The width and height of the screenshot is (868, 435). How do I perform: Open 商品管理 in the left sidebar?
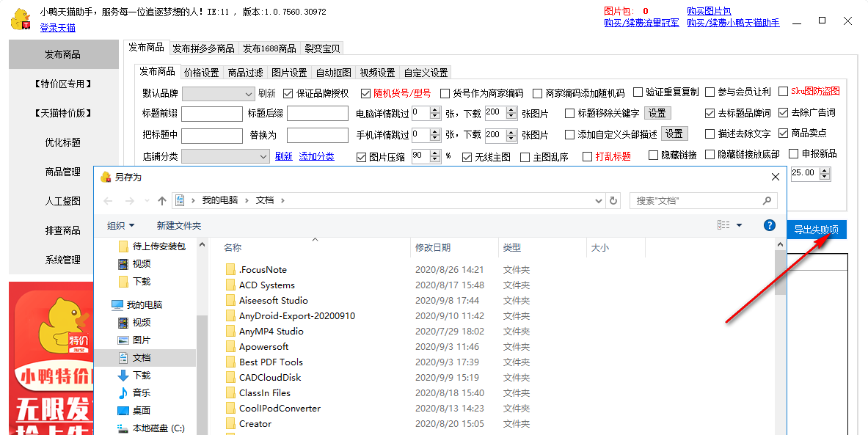[x=63, y=172]
